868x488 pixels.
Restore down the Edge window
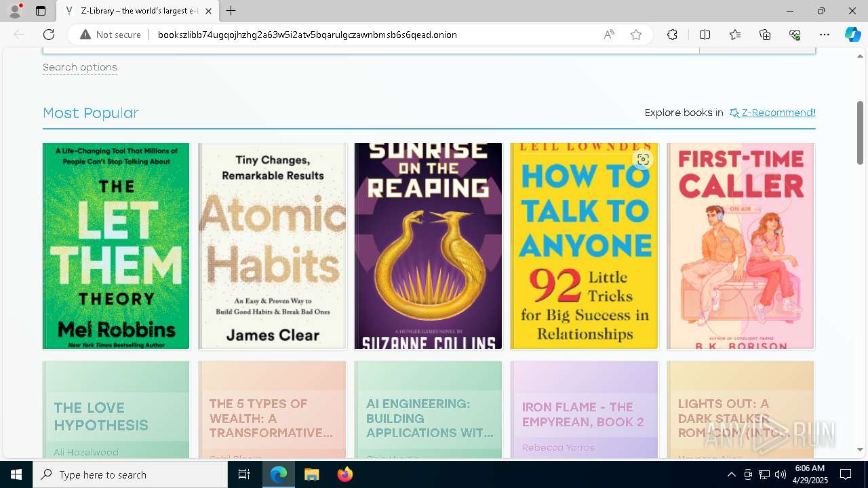pyautogui.click(x=821, y=11)
